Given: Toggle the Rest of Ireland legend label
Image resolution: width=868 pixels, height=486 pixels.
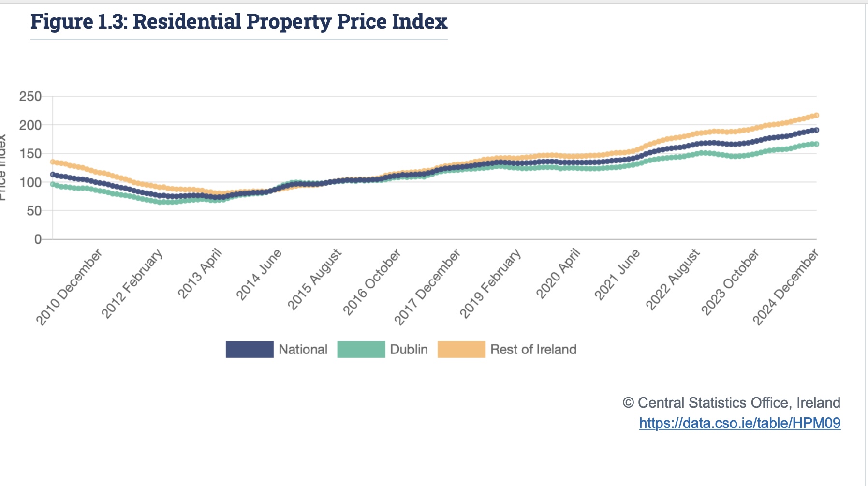Looking at the screenshot, I should point(533,349).
